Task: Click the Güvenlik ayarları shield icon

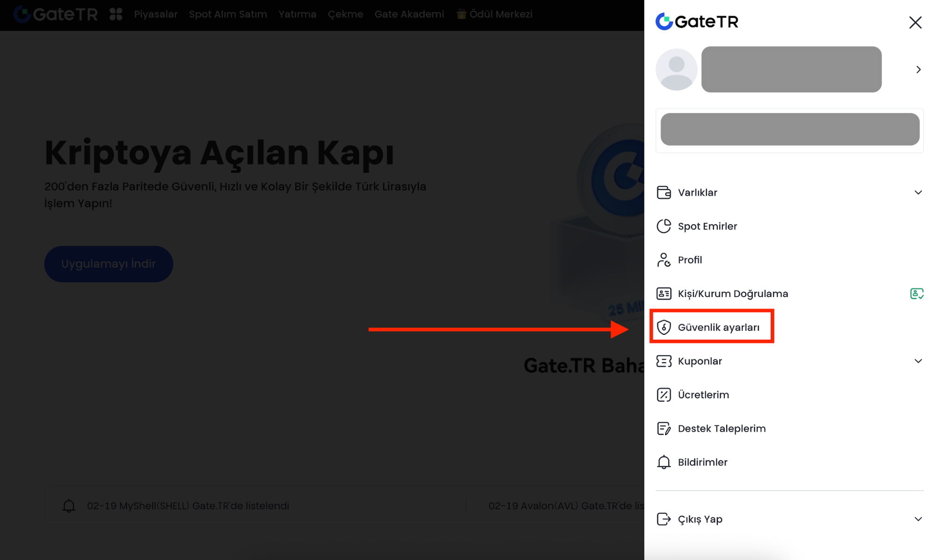Action: click(664, 327)
